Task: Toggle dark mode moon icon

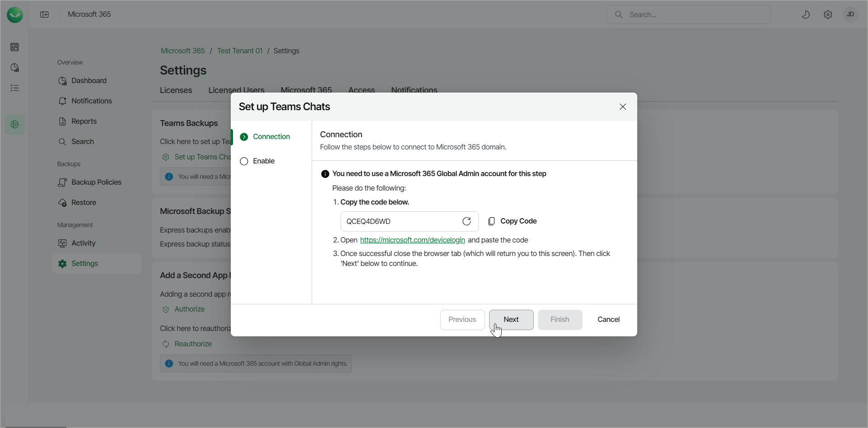Action: [806, 14]
